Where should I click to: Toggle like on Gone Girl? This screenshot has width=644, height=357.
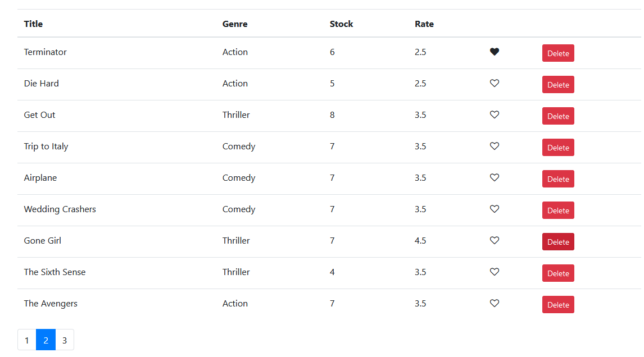pos(495,241)
